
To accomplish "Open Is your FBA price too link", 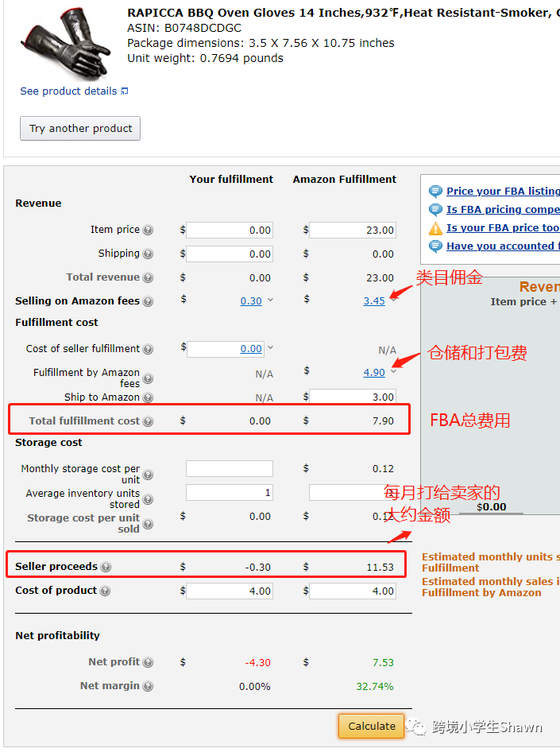I will (503, 228).
